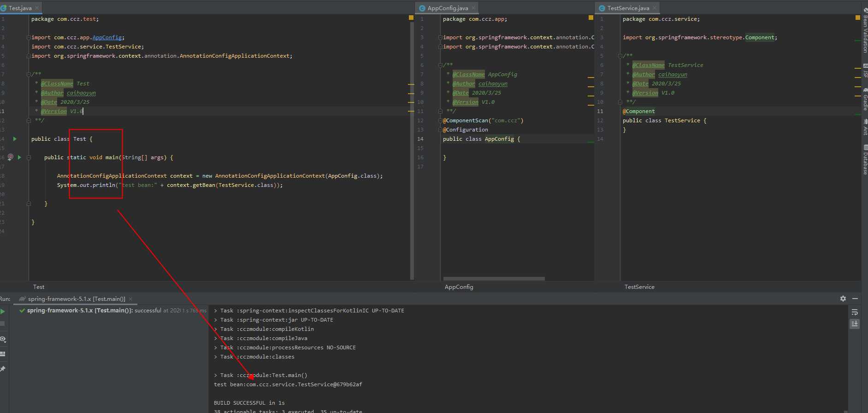The width and height of the screenshot is (868, 413).
Task: Open the Bean Validation tool window
Action: pos(865,30)
